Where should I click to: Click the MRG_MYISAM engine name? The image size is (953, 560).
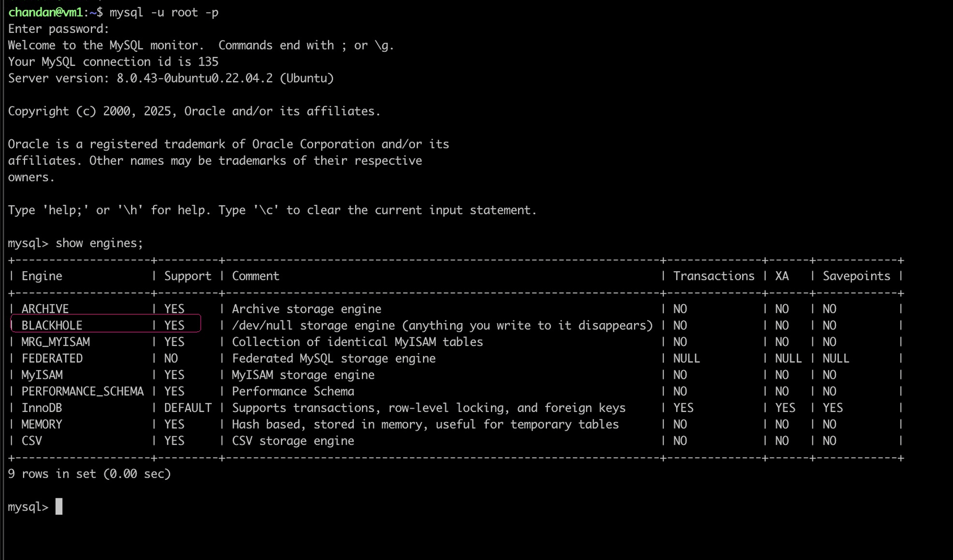point(55,342)
